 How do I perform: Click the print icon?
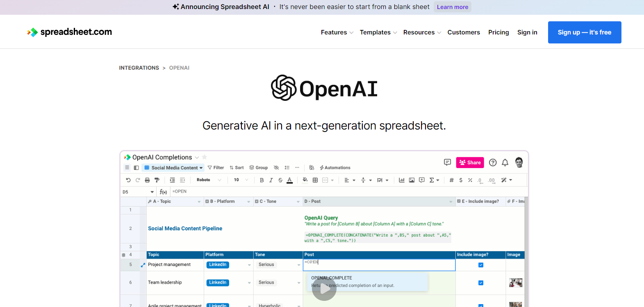pyautogui.click(x=147, y=180)
